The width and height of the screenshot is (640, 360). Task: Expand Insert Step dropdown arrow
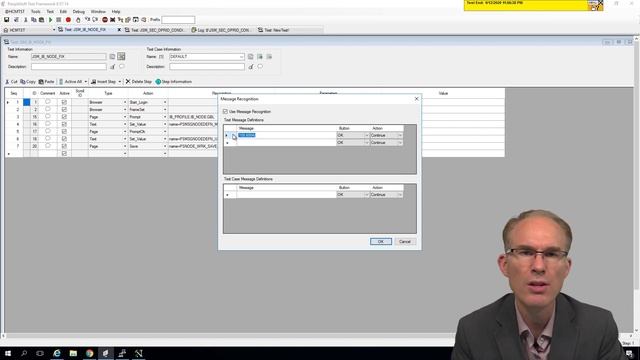click(x=120, y=82)
